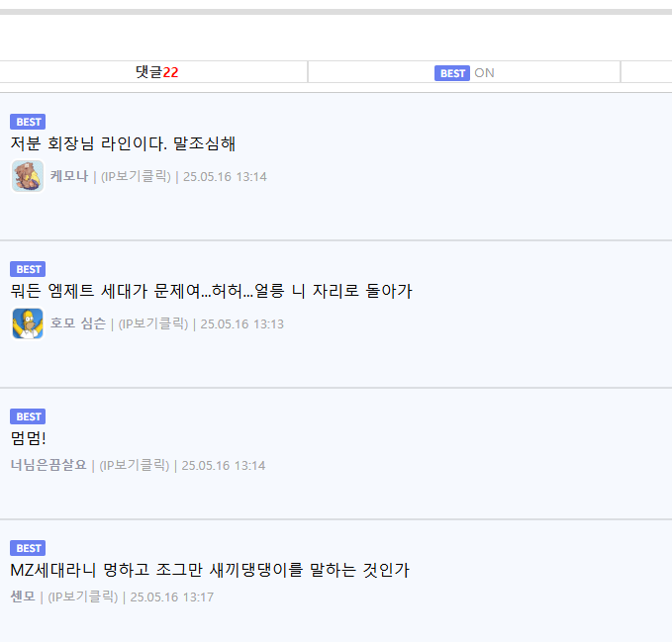Image resolution: width=672 pixels, height=642 pixels.
Task: Click timestamp 25.05.16 13:17
Action: pos(172,596)
